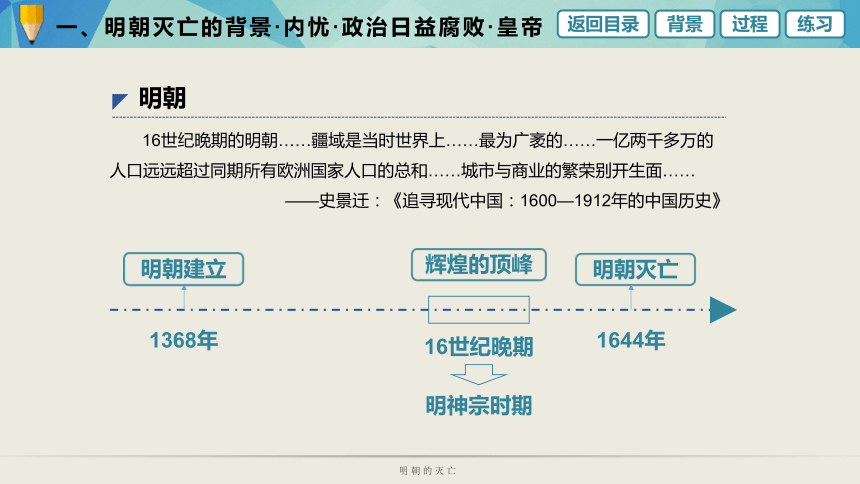860x484 pixels.
Task: Select the 16世纪晚期 timeline label
Action: [479, 347]
